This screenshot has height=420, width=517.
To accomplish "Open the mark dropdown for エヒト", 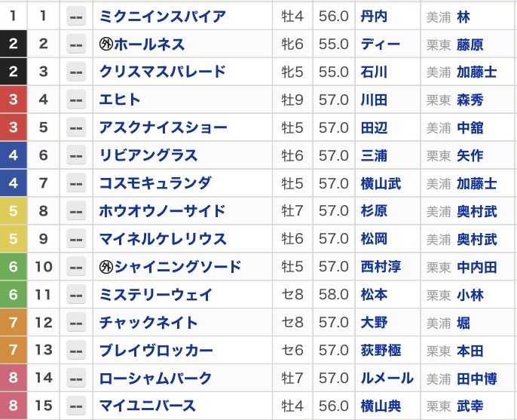I will [76, 100].
